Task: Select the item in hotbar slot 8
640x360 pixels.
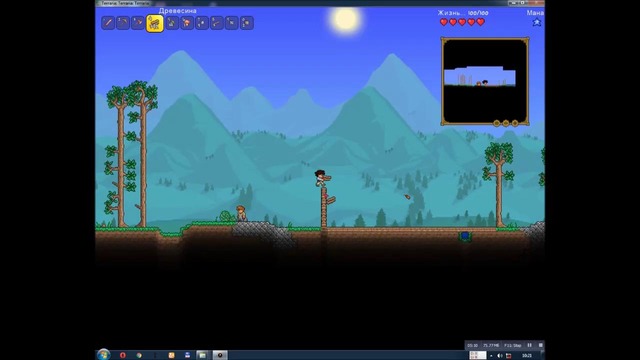Action: 217,23
